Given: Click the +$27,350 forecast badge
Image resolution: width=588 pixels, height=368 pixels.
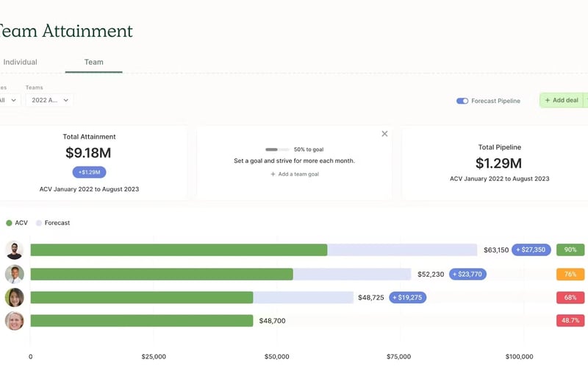Looking at the screenshot, I should (x=531, y=250).
